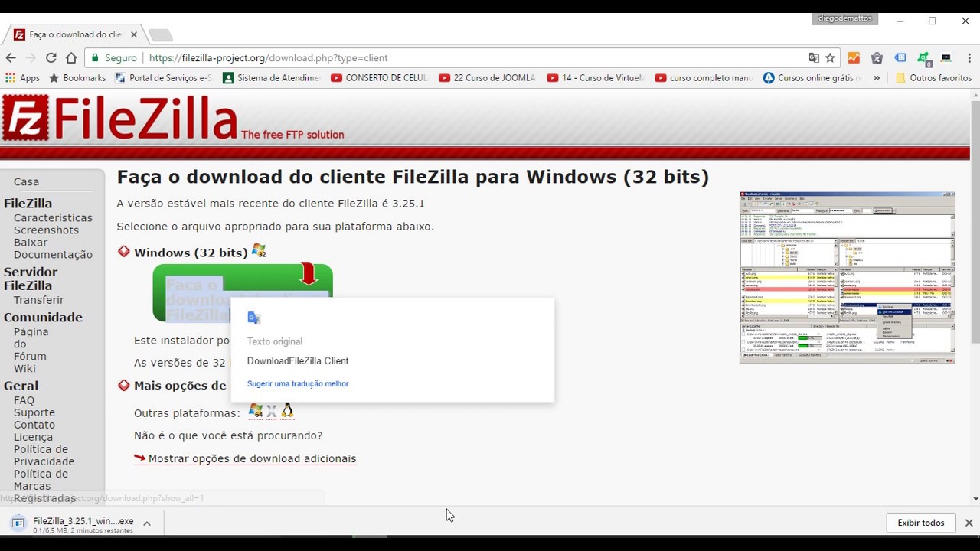Screen dimensions: 980x551
Task: Click the diegodemattos profile name button
Action: coord(844,18)
